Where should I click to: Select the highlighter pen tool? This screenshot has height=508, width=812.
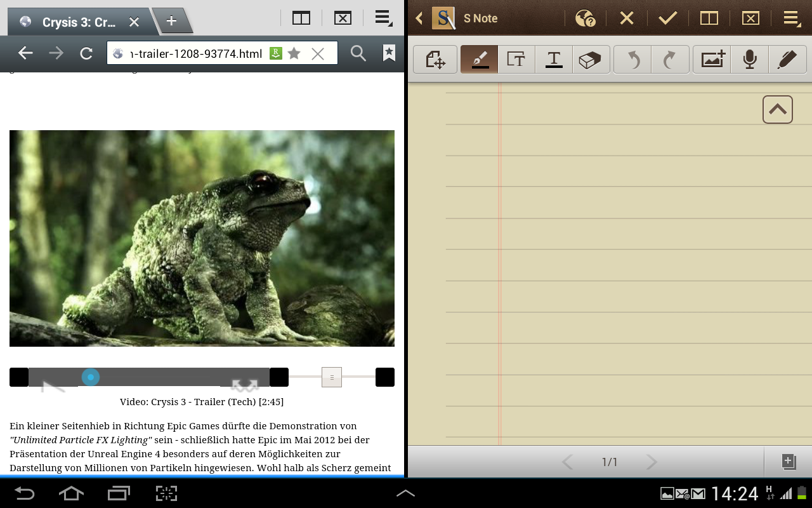pos(787,59)
